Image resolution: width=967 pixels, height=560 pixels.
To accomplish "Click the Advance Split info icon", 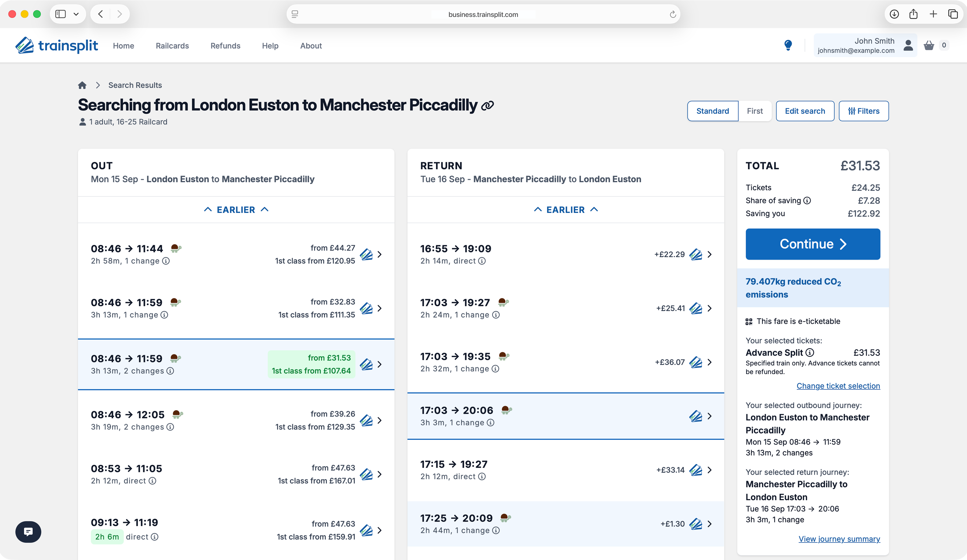I will point(810,352).
